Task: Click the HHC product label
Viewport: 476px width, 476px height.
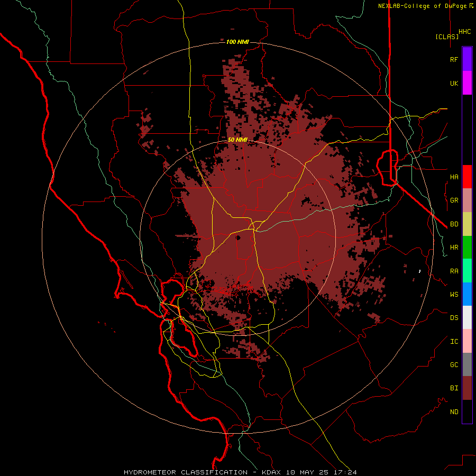Action: click(x=464, y=32)
